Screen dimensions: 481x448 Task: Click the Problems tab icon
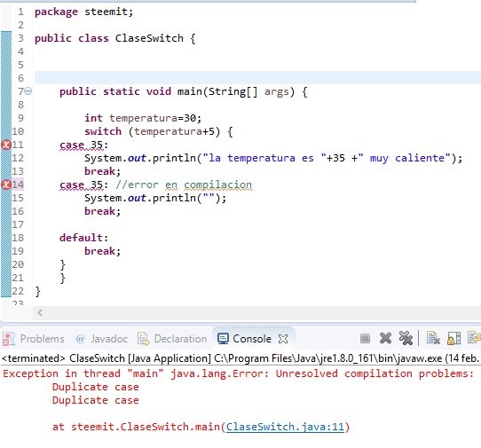(9, 339)
